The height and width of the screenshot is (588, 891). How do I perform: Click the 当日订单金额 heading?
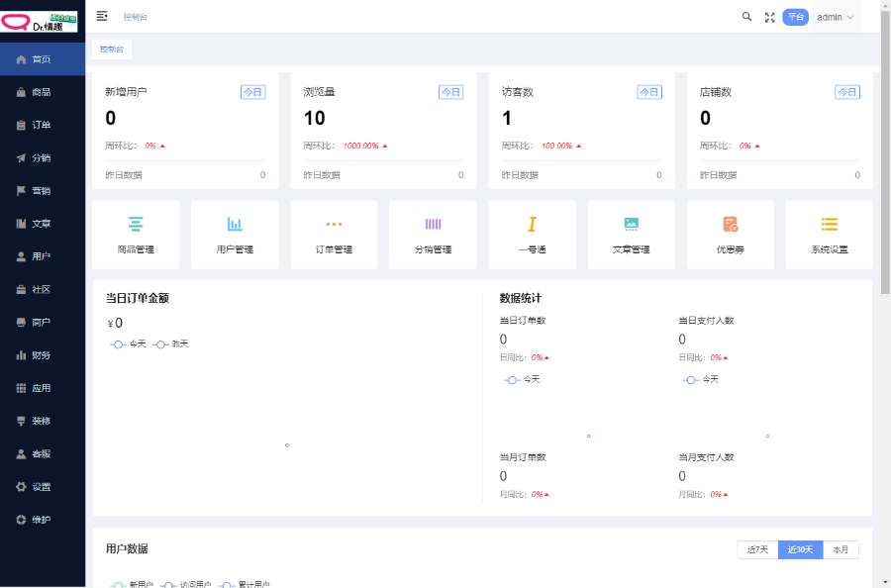tap(137, 298)
